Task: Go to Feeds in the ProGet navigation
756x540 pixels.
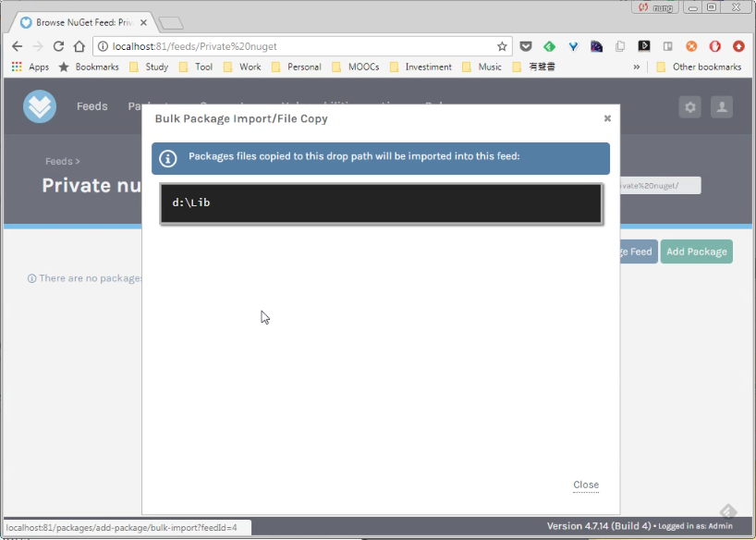Action: 92,106
